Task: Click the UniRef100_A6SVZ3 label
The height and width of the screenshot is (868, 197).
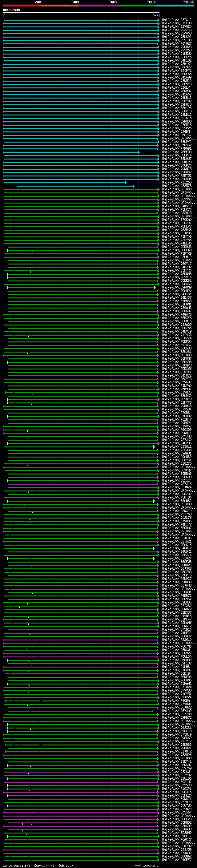Action: 177,379
